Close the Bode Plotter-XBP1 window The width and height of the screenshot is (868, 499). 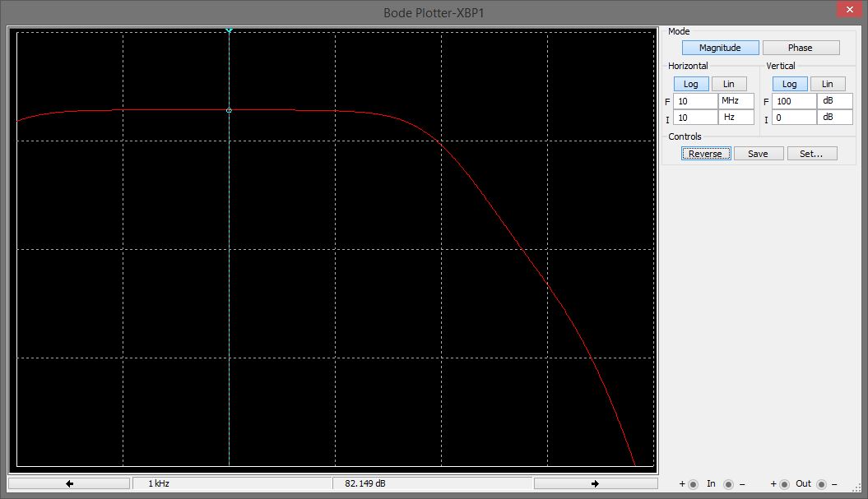pyautogui.click(x=850, y=9)
